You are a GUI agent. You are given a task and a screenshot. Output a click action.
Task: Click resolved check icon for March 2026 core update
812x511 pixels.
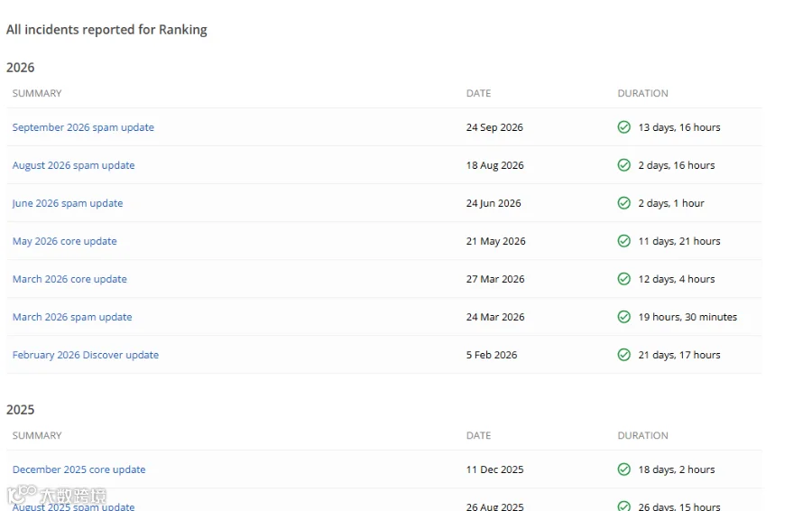tap(624, 279)
